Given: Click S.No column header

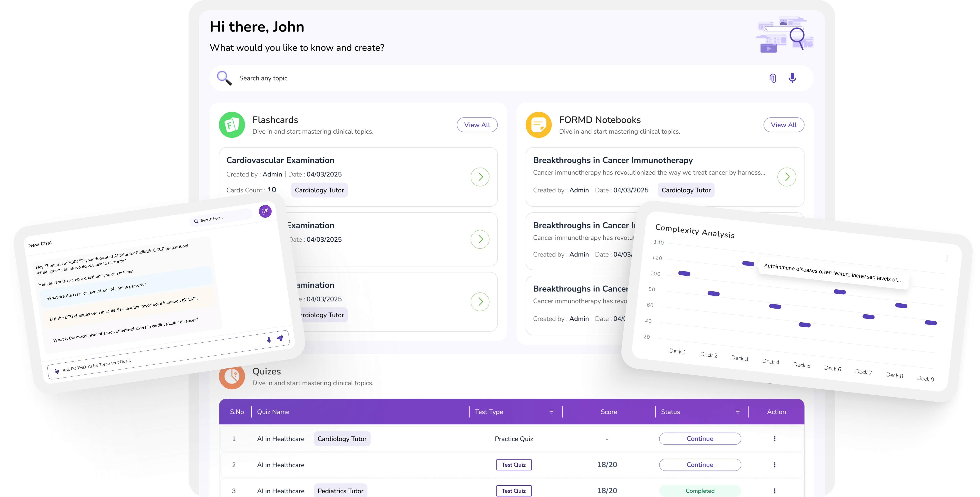Looking at the screenshot, I should 237,412.
